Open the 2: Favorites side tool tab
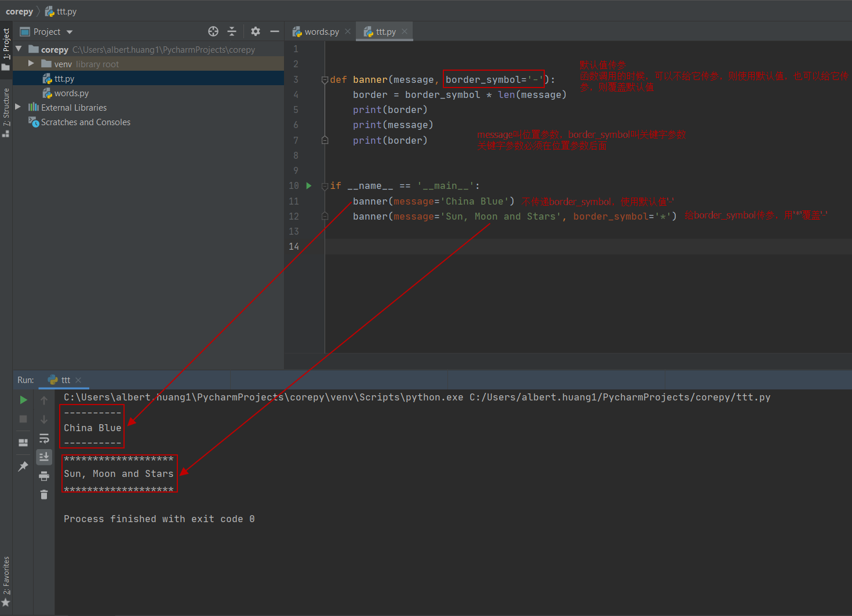852x616 pixels. coord(6,581)
